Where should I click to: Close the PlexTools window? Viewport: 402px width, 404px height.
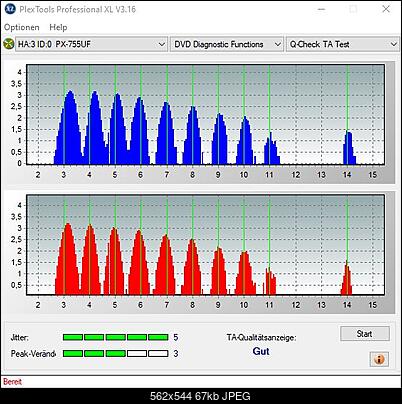386,9
